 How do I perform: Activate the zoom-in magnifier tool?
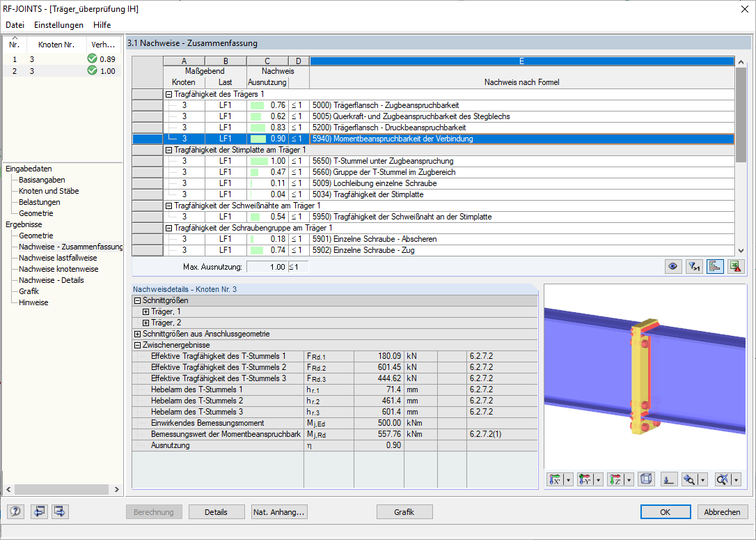(690, 479)
